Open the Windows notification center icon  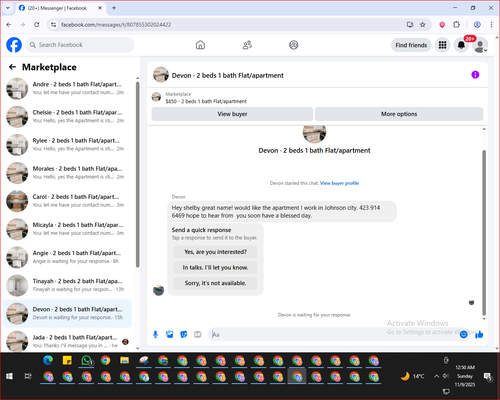click(488, 377)
